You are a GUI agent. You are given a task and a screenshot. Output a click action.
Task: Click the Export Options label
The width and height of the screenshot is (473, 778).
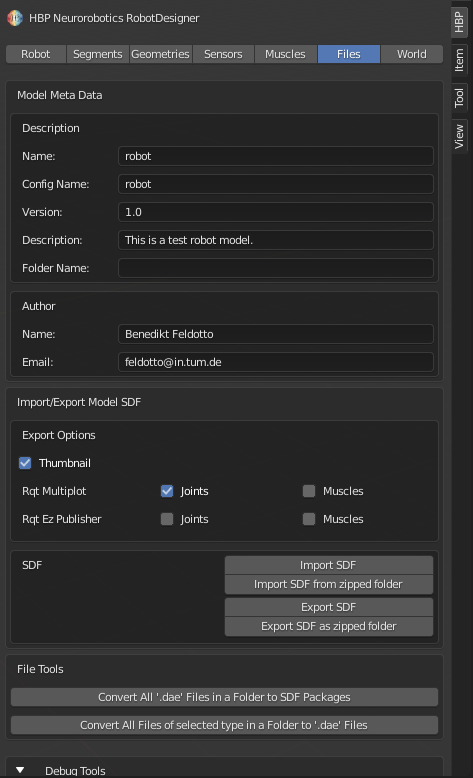point(59,435)
